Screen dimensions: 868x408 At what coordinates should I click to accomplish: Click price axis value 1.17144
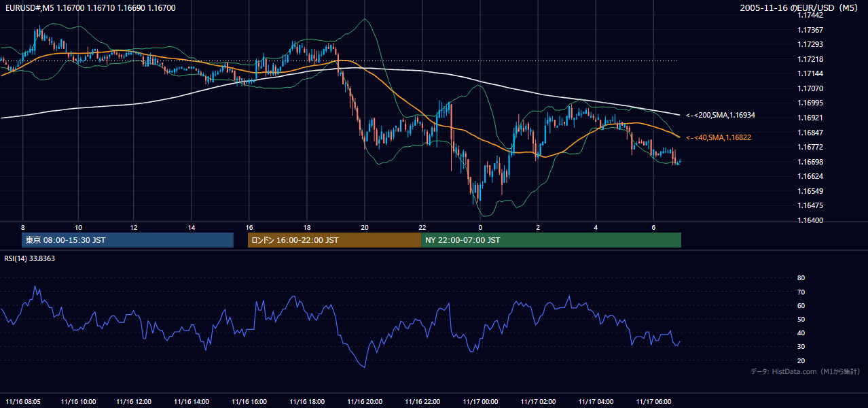coord(810,73)
